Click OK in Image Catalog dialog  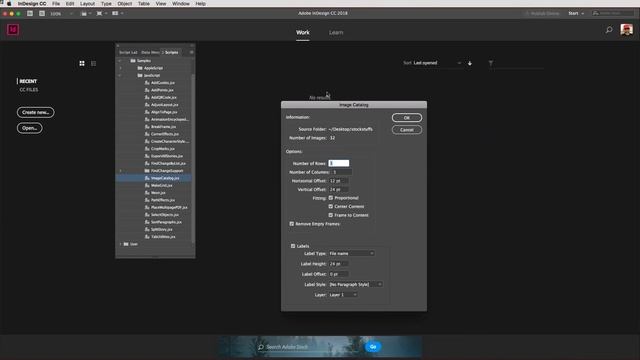click(x=407, y=118)
